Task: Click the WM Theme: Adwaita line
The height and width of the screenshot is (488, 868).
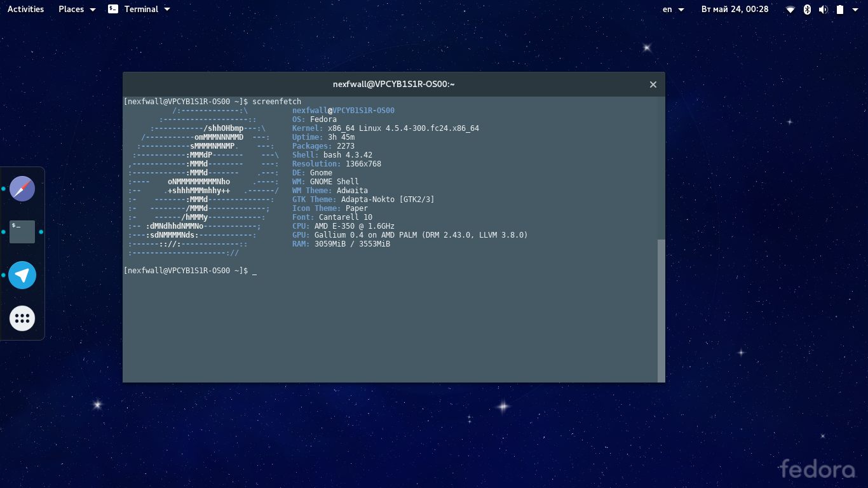Action: coord(330,191)
